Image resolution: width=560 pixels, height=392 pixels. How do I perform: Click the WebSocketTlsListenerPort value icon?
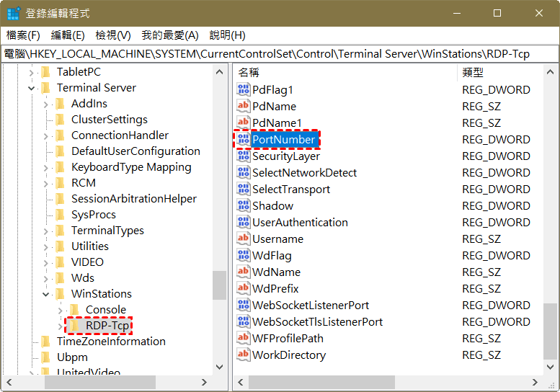243,321
